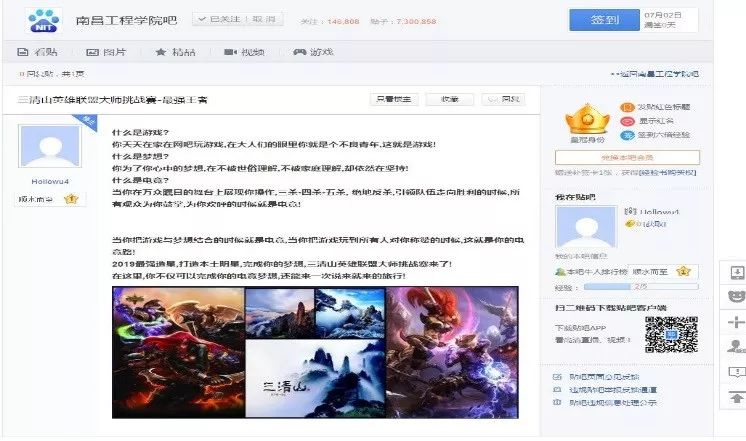746x441 pixels.
Task: Click the QR code for the 贴吧 app
Action: tap(671, 334)
